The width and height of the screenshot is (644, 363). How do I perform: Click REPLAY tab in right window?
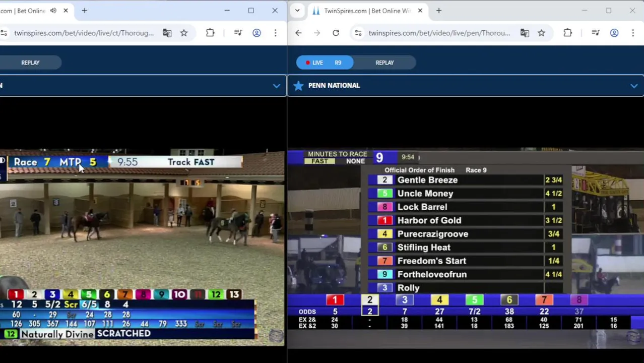point(384,63)
